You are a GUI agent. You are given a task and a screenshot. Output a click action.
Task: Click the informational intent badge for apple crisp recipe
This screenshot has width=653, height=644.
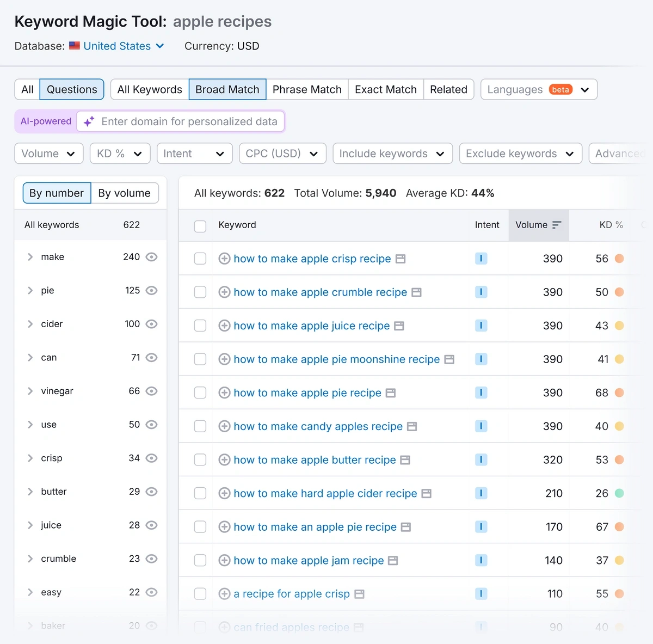tap(481, 259)
